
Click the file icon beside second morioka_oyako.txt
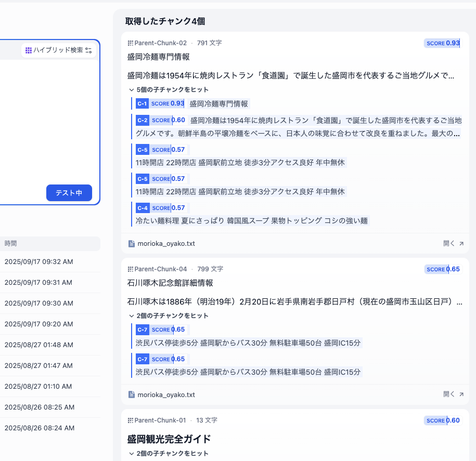pos(131,394)
